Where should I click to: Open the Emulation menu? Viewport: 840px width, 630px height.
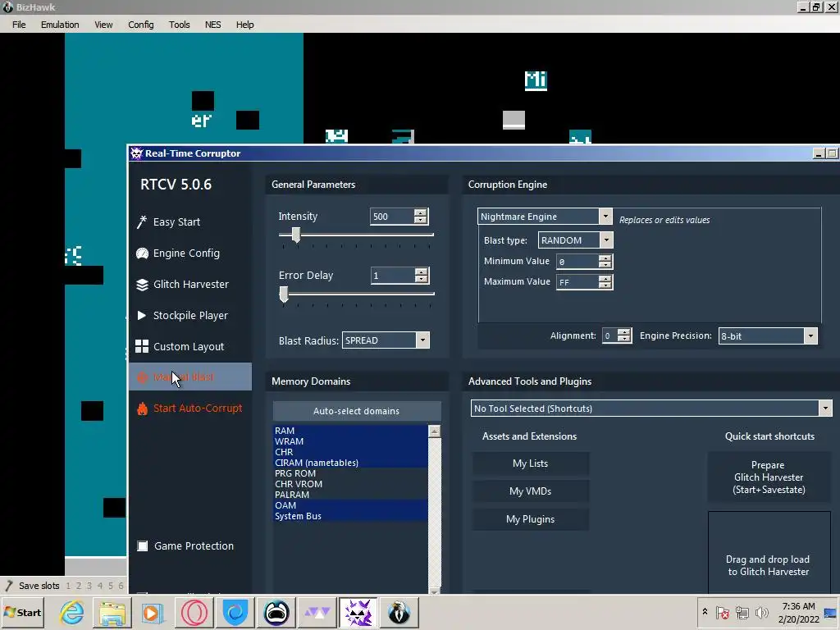pyautogui.click(x=60, y=25)
